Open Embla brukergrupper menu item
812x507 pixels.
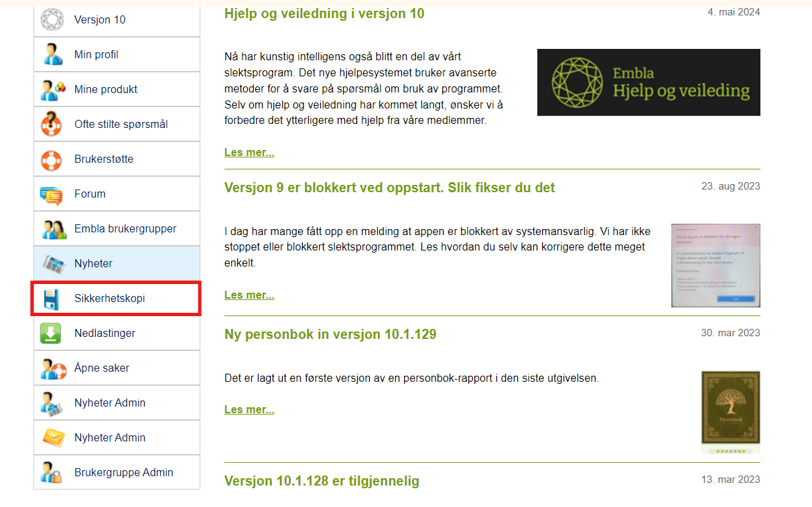click(x=117, y=228)
